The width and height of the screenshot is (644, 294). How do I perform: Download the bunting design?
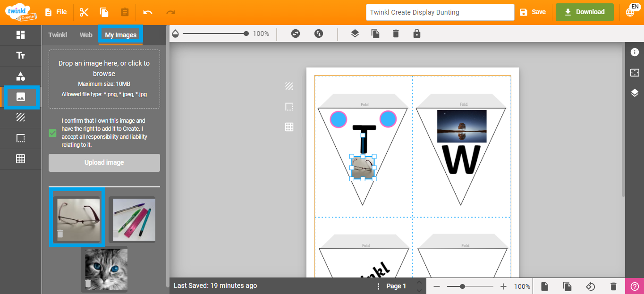[585, 12]
